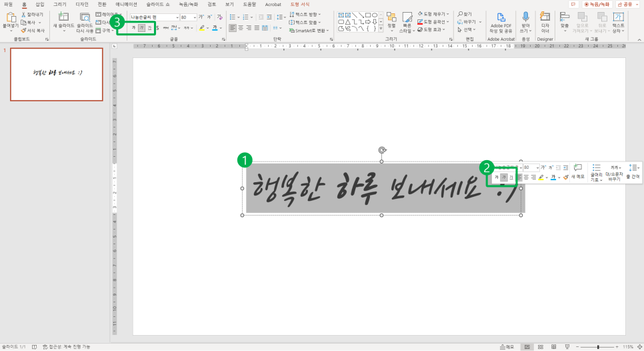Click 찾기 find button

(x=465, y=14)
